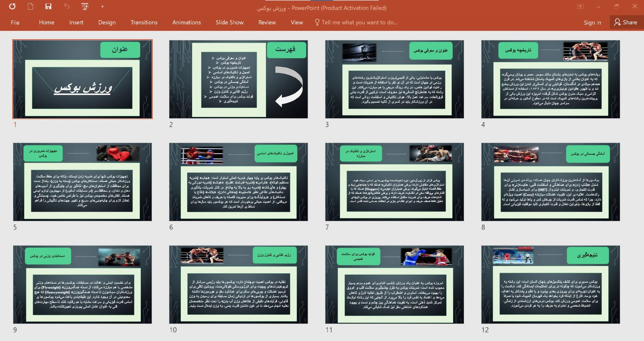644x341 pixels.
Task: Select slide 12 conclusion thumbnail
Action: [x=550, y=285]
